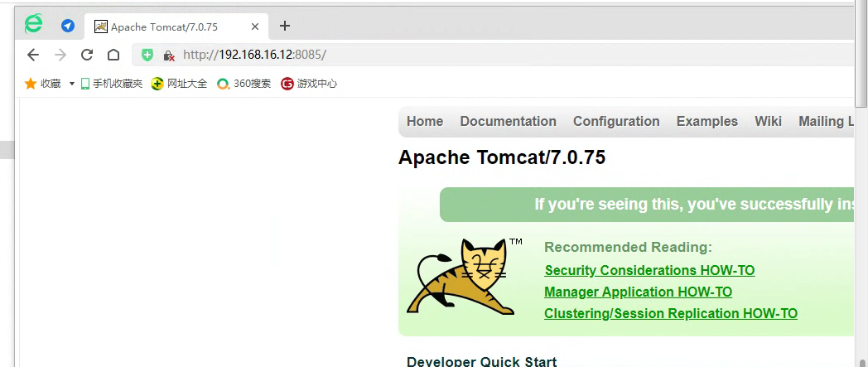
Task: Click the tab's Tomcat favicon
Action: click(101, 27)
